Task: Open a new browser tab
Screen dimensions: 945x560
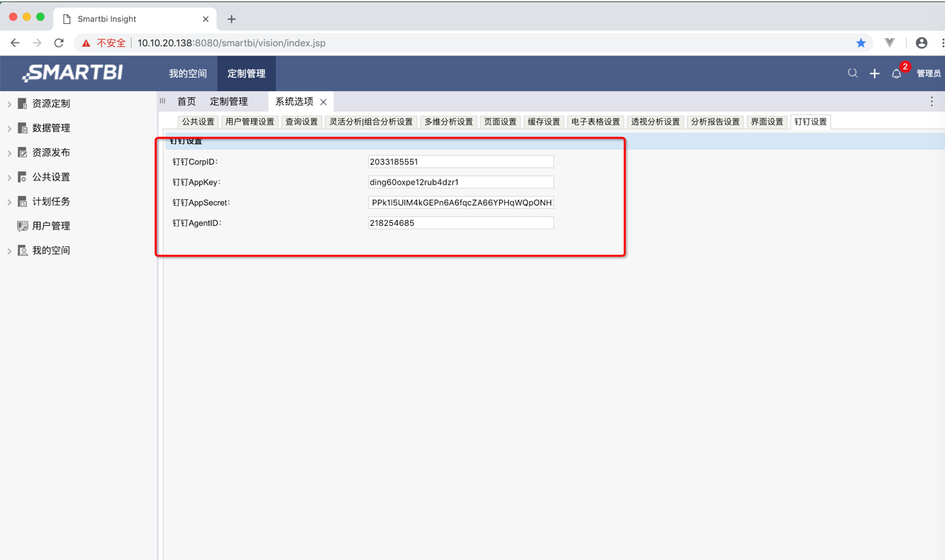Action: 231,19
